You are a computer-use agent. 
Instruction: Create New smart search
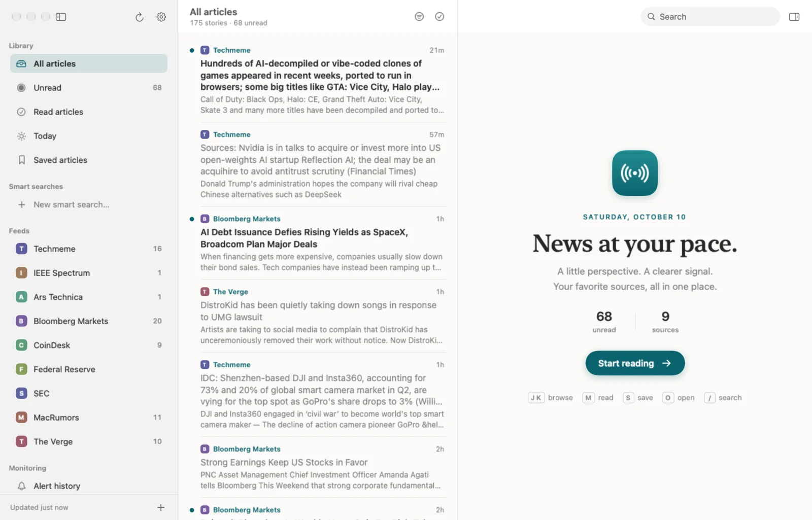(x=89, y=204)
